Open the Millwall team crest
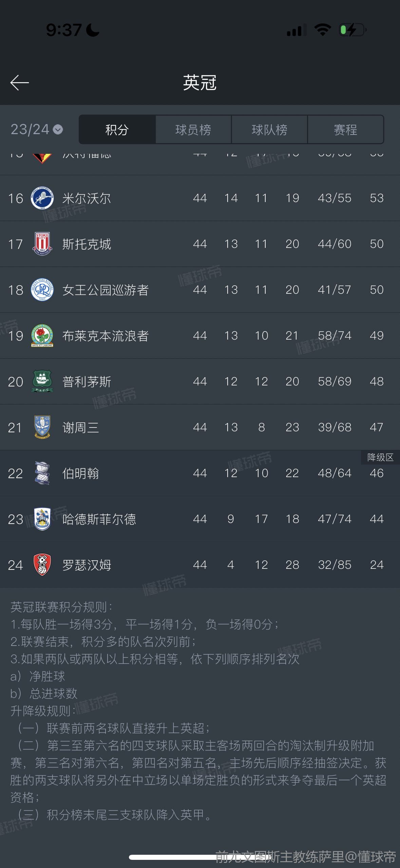400x868 pixels. pyautogui.click(x=42, y=198)
